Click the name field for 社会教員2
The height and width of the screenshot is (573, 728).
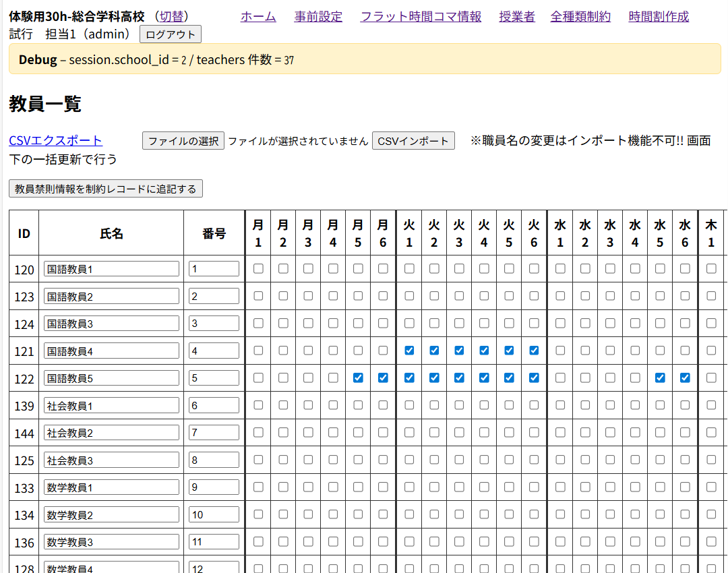(x=111, y=432)
